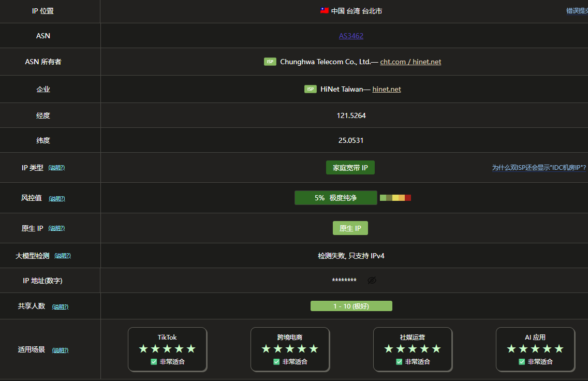Open the 为什么双ISP还会显示IDC机房IP link

point(539,168)
